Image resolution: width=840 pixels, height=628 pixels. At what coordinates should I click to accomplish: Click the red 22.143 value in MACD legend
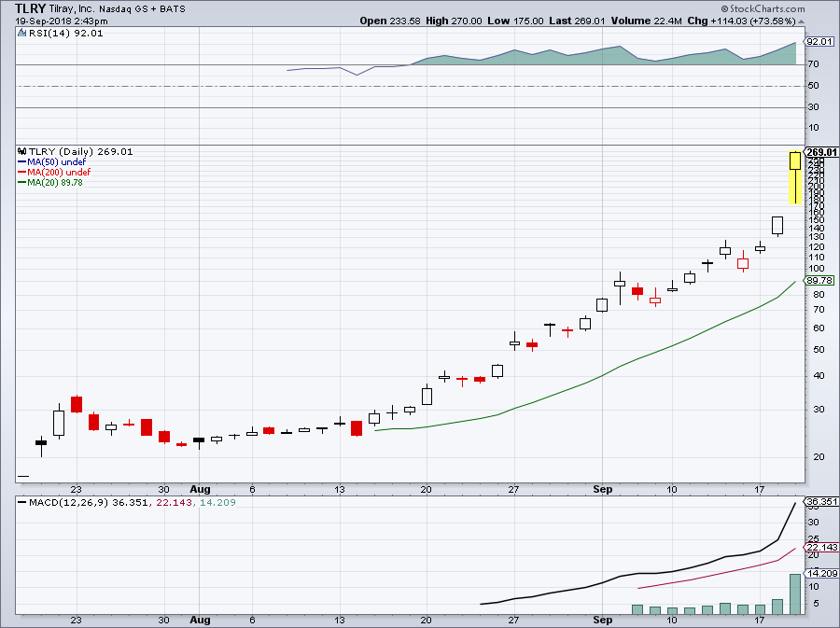click(174, 502)
